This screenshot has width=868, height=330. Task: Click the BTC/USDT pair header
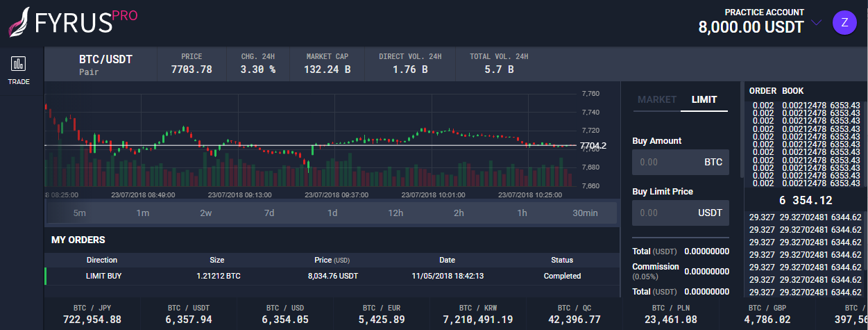105,64
